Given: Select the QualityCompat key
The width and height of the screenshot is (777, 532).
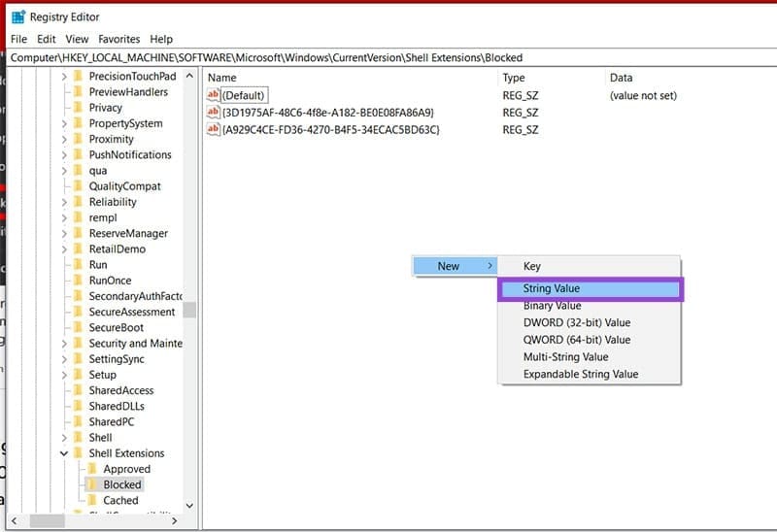Looking at the screenshot, I should [125, 186].
